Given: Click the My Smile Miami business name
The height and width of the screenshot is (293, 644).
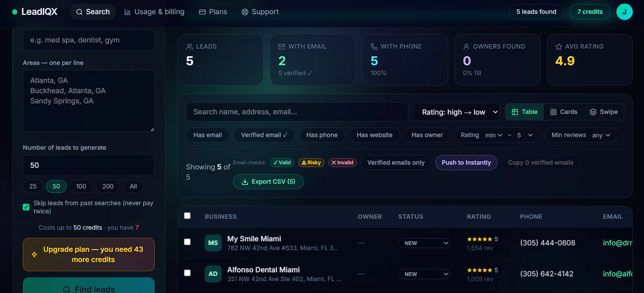Looking at the screenshot, I should (254, 239).
